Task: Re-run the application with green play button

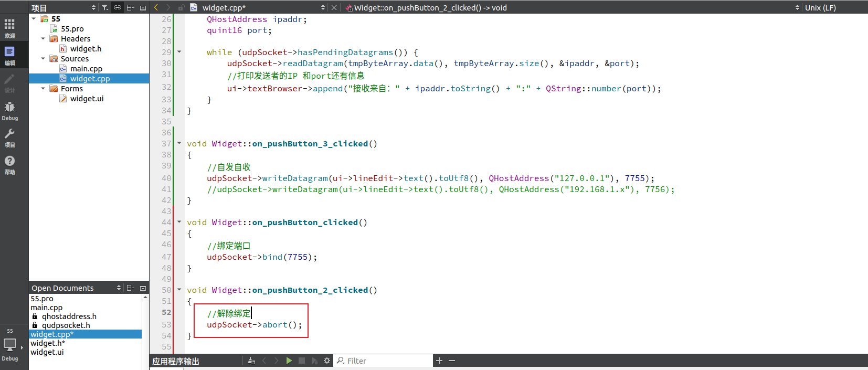Action: click(289, 361)
